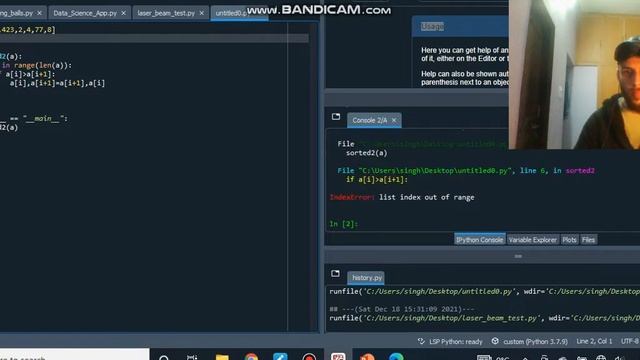Open File Explorer from the taskbar
The image size is (640, 360).
point(222,357)
